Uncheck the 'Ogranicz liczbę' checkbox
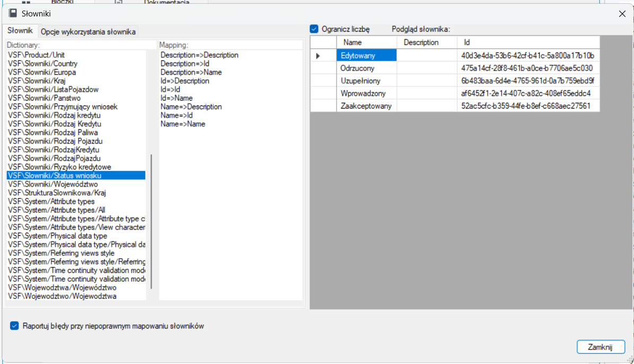The image size is (634, 364). pyautogui.click(x=314, y=29)
